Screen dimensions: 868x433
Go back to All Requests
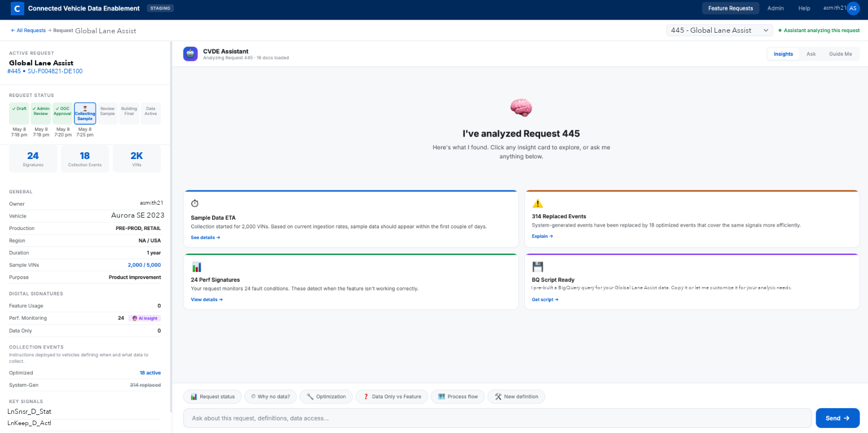28,30
